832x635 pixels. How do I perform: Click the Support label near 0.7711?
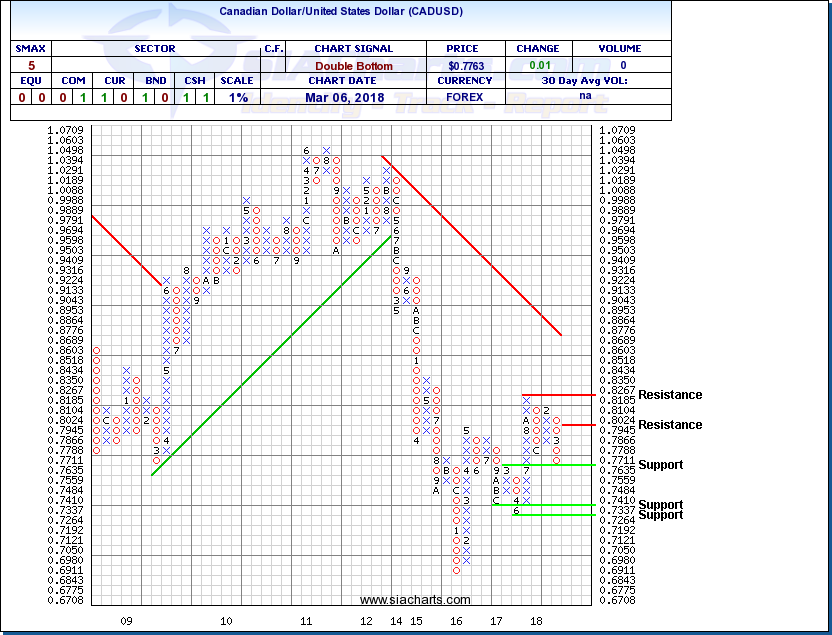tap(661, 465)
